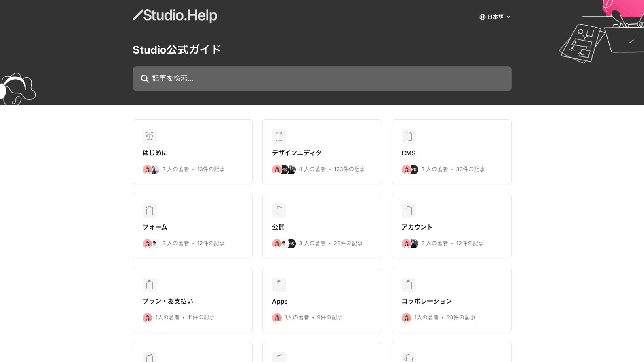Viewport: 644px width, 362px height.
Task: Click the author avatar on プラン・お支払い card
Action: coord(147,318)
